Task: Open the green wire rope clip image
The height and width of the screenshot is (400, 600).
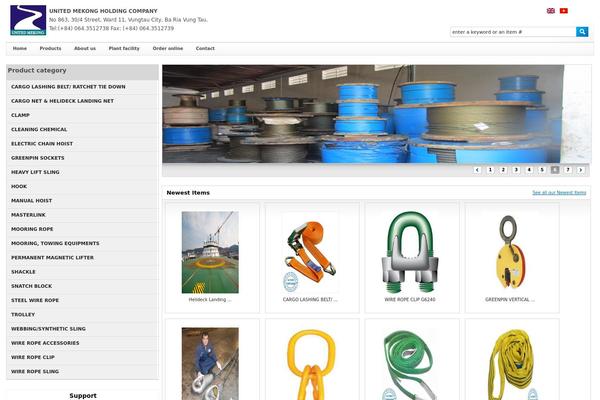Action: pos(410,252)
